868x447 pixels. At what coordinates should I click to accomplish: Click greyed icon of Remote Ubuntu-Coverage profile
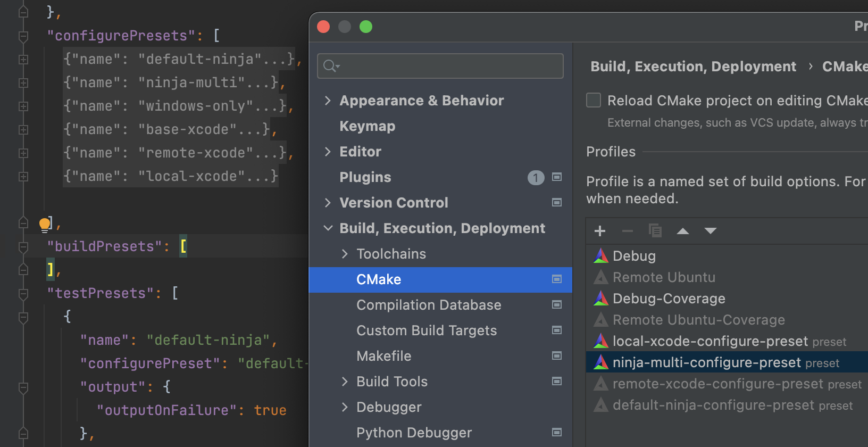(601, 320)
